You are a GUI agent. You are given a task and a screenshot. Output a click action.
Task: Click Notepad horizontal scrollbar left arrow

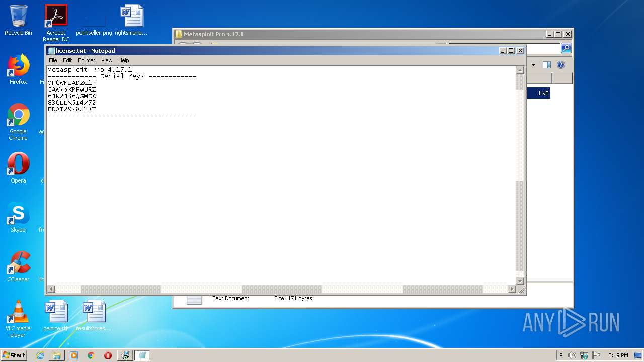click(51, 289)
